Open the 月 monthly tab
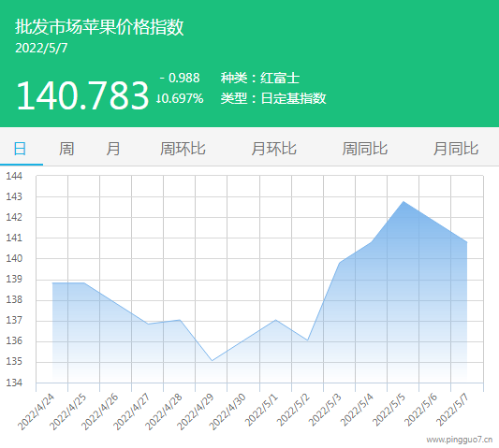 [x=113, y=149]
